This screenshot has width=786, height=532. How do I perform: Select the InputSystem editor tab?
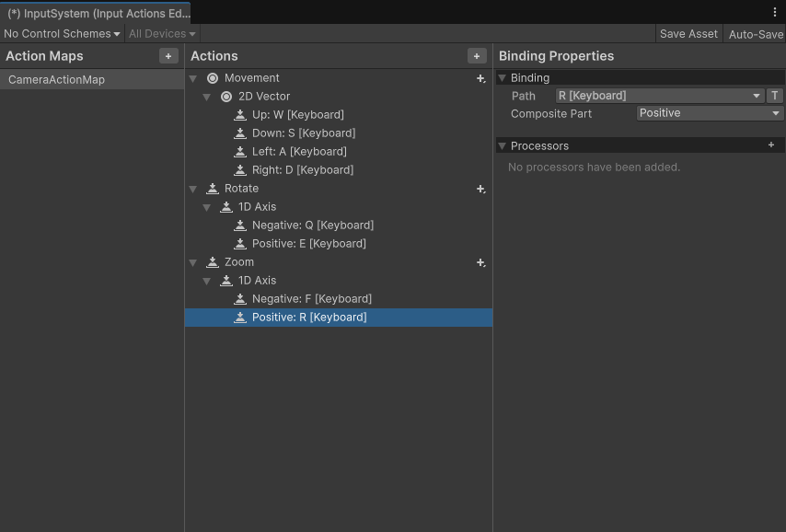click(98, 14)
